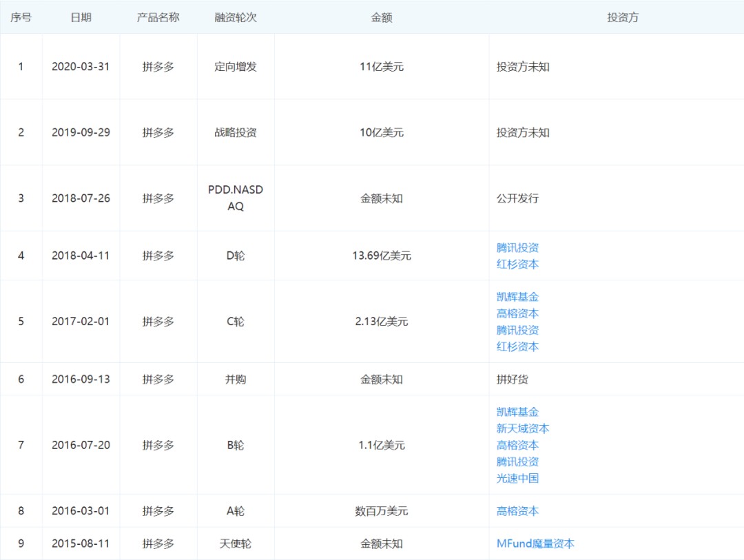744x560 pixels.
Task: Open MFund魔量资本 investor link
Action: point(535,543)
